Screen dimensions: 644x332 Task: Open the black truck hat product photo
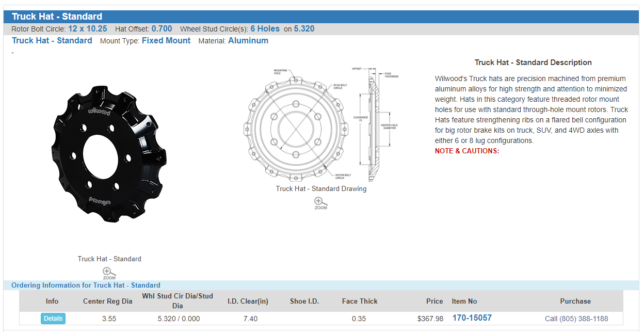tap(109, 154)
